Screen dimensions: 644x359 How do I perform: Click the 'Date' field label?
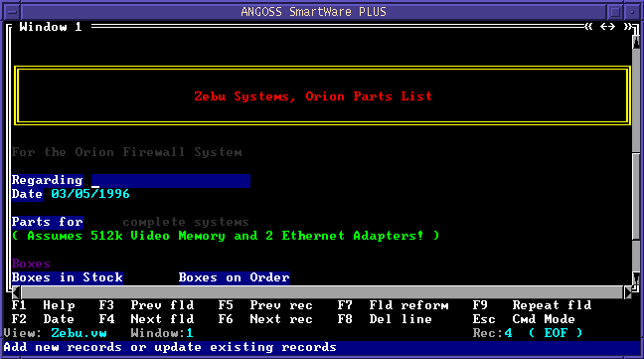coord(27,194)
